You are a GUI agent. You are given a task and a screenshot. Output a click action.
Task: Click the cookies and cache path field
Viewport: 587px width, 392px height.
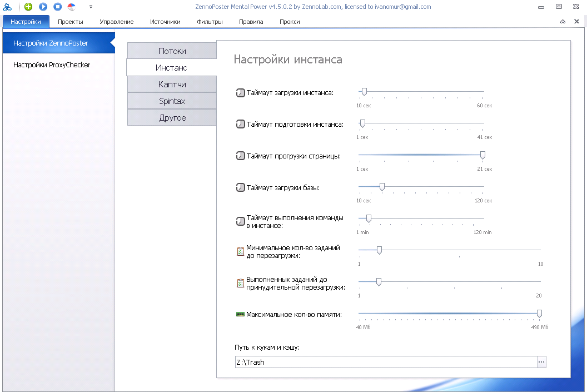tap(386, 362)
